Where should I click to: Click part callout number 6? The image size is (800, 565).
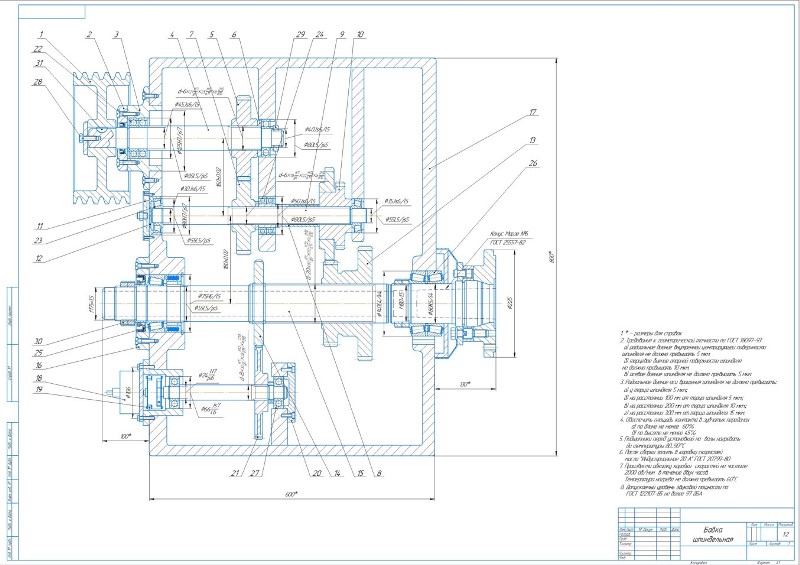(x=234, y=35)
